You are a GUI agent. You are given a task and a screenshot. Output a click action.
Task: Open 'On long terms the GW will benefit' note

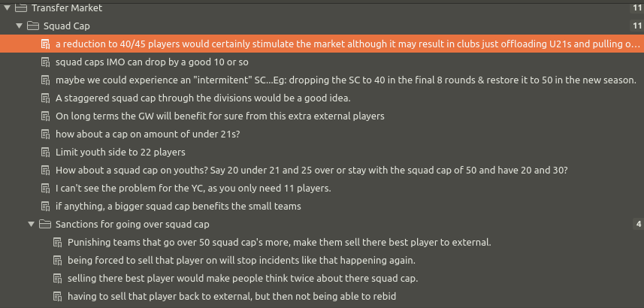coord(219,116)
